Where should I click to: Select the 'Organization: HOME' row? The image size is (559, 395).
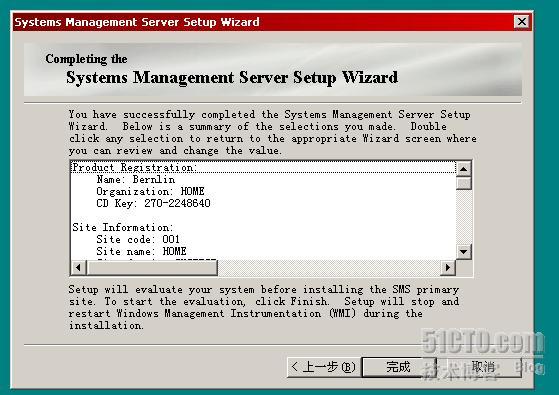[263, 191]
